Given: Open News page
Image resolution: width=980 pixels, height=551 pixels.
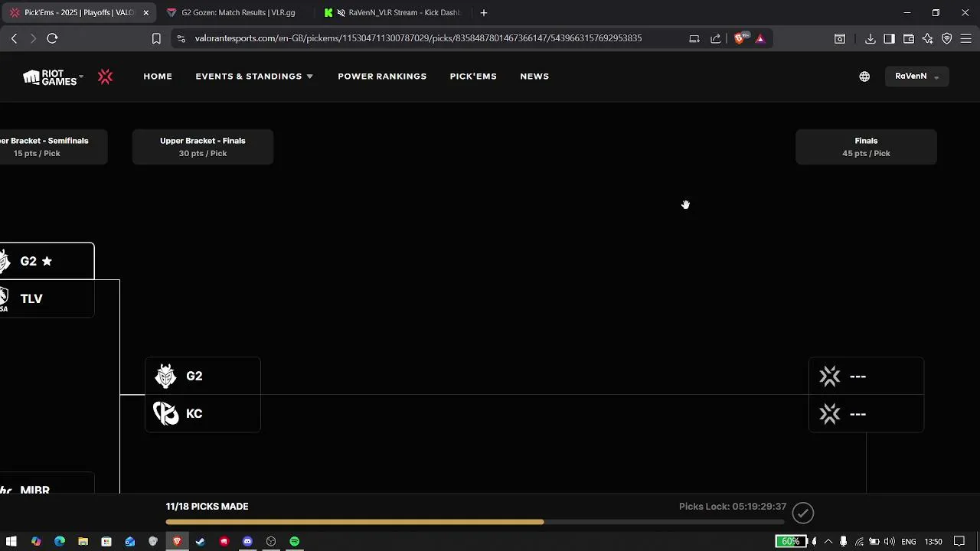Looking at the screenshot, I should [534, 77].
